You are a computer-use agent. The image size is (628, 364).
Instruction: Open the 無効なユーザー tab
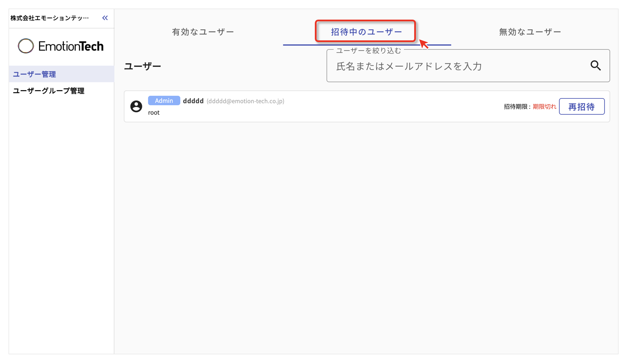pos(530,32)
